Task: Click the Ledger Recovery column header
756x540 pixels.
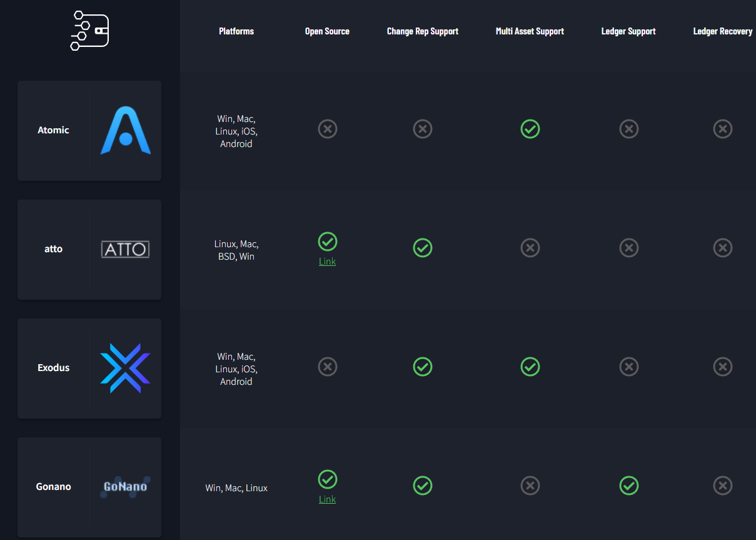Action: [x=723, y=31]
